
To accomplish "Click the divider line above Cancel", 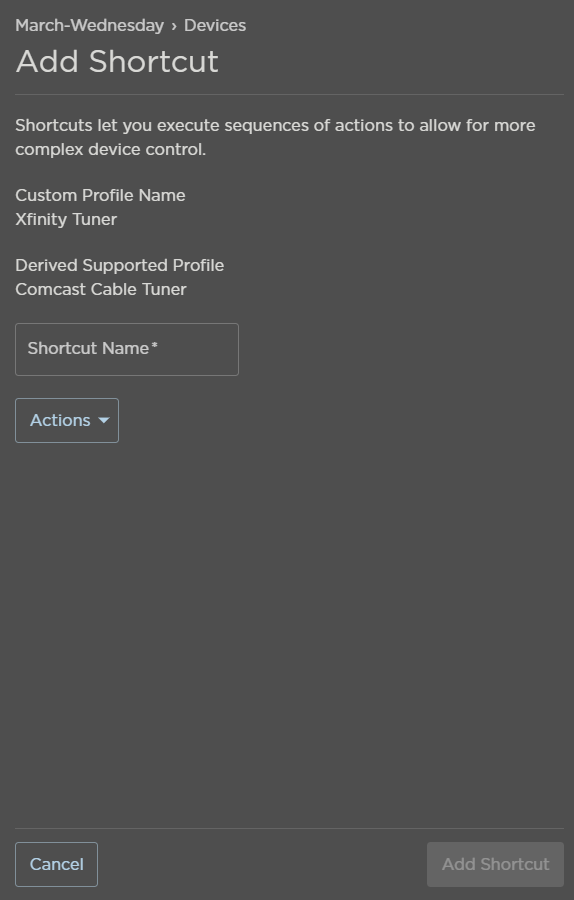I will click(289, 828).
